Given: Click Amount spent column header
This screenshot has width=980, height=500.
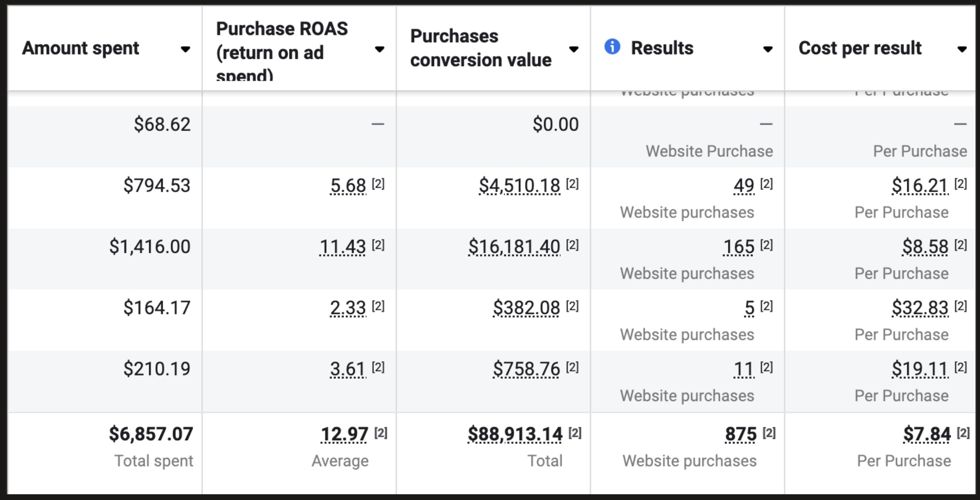Looking at the screenshot, I should 81,48.
